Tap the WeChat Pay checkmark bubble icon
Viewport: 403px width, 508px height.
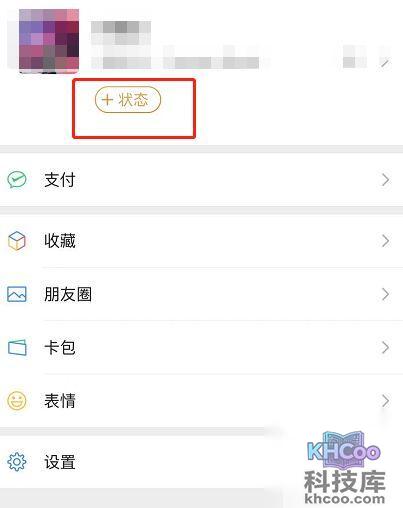coord(17,180)
